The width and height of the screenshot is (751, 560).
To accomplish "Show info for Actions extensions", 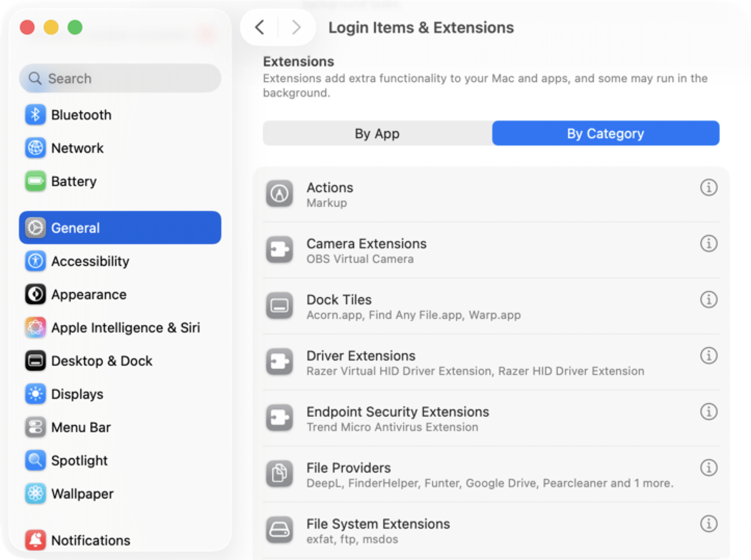I will tap(708, 187).
